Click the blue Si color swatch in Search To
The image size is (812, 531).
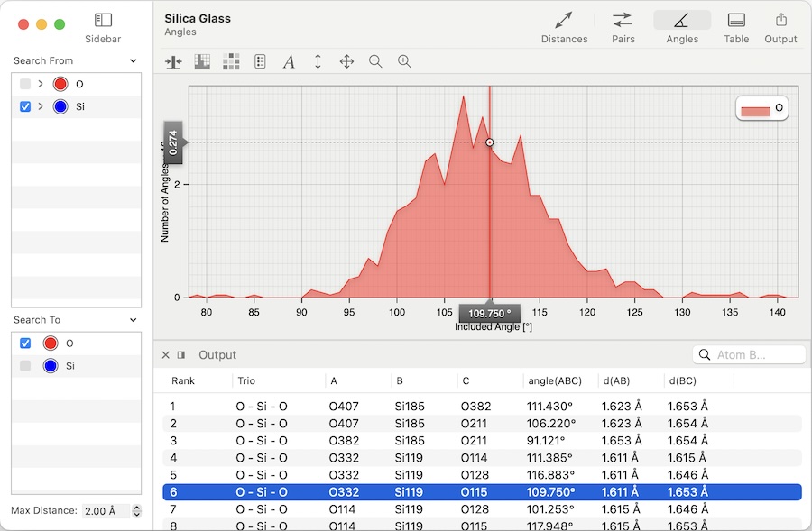click(x=51, y=365)
